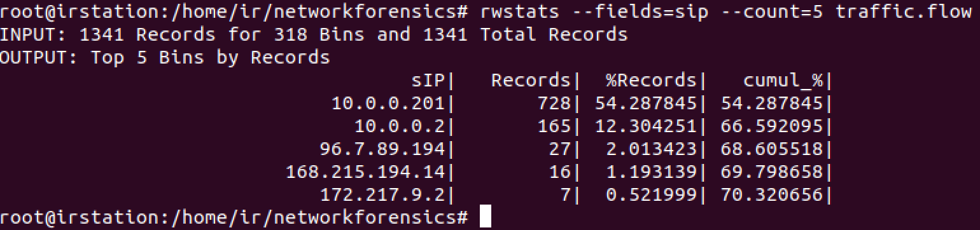This screenshot has width=980, height=230.
Task: Click the percentage 12.304251
Action: tap(645, 126)
